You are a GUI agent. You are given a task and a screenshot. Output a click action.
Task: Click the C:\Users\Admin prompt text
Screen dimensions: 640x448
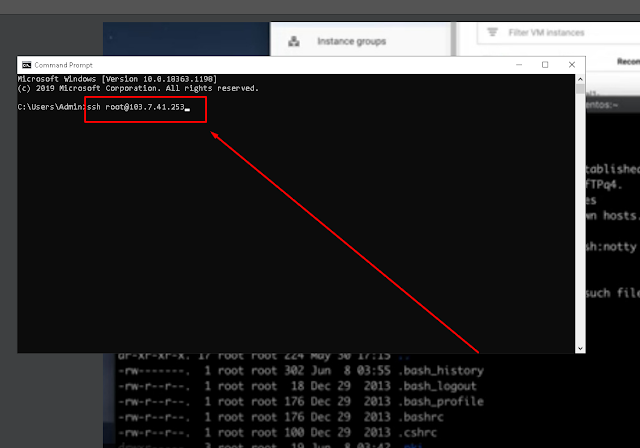tap(51, 107)
